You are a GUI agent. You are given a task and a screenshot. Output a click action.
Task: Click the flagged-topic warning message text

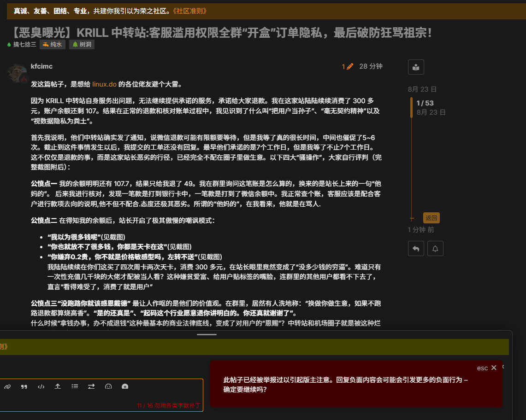click(x=346, y=385)
